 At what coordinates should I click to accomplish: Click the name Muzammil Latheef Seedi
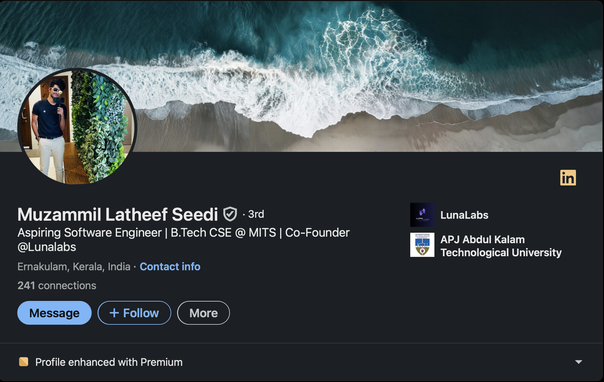117,214
